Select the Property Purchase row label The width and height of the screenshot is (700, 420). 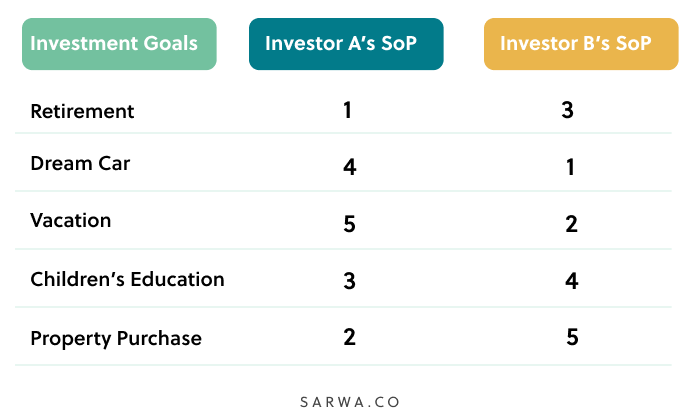pos(116,338)
